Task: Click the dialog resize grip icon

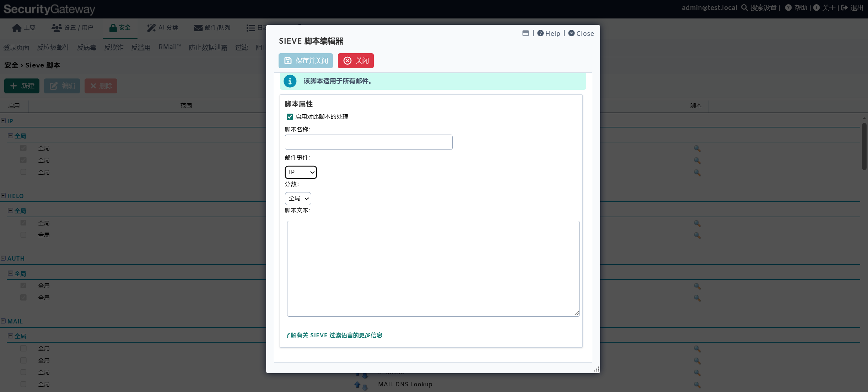Action: tap(597, 369)
